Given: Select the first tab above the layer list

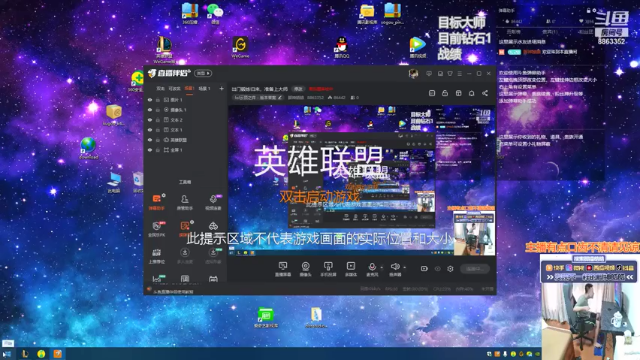Looking at the screenshot, I should click(x=160, y=88).
